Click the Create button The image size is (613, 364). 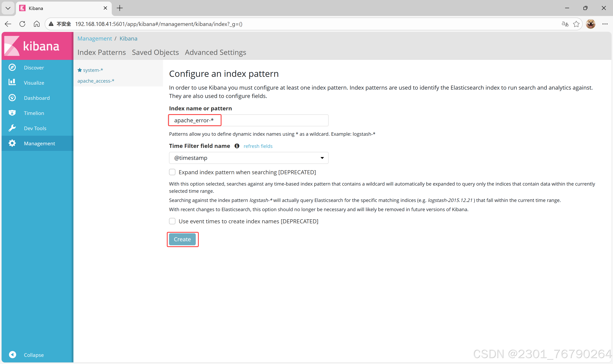coord(182,239)
